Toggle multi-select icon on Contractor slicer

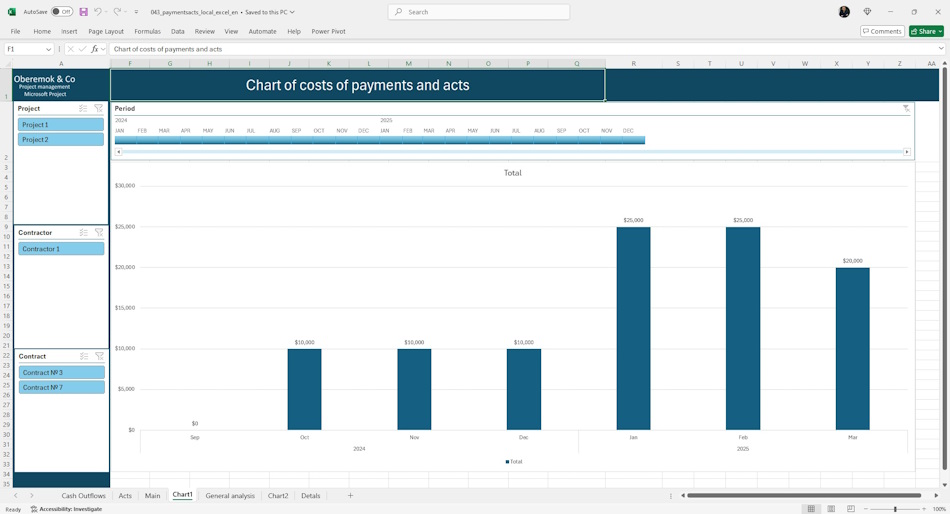click(x=84, y=233)
